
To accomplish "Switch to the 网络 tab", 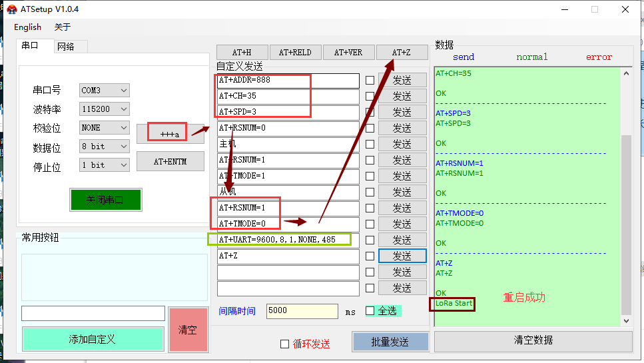I will coord(65,47).
